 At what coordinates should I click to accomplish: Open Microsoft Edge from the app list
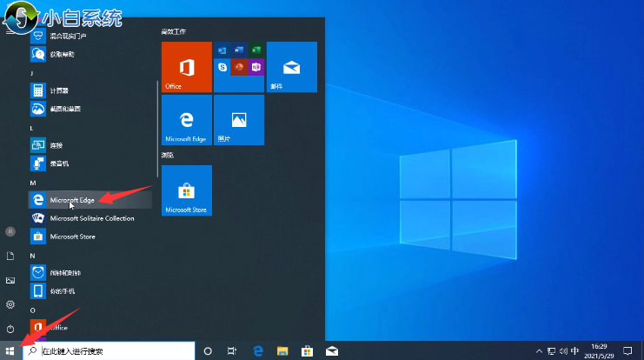click(72, 200)
